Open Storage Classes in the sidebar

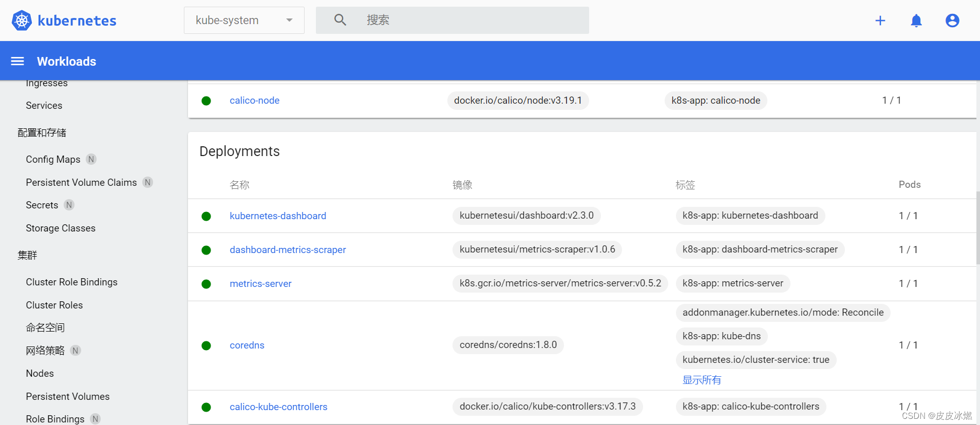click(x=61, y=228)
